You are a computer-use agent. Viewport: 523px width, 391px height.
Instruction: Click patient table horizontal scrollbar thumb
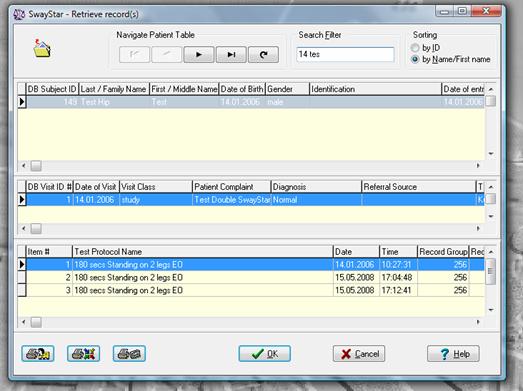[36, 165]
